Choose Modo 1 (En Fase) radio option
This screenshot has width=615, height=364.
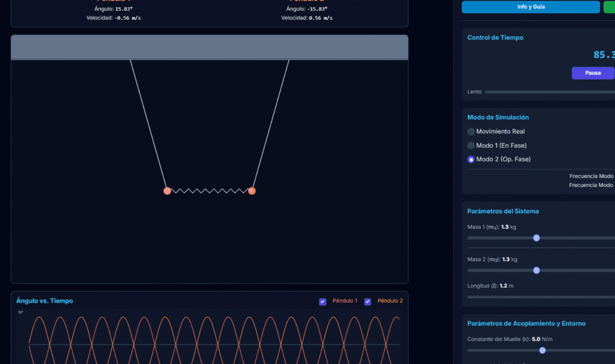471,145
